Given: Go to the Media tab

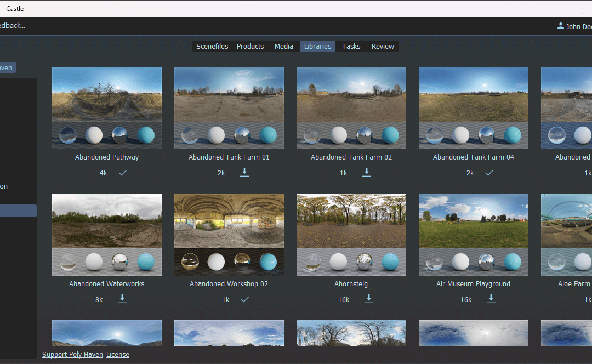Looking at the screenshot, I should [x=283, y=47].
